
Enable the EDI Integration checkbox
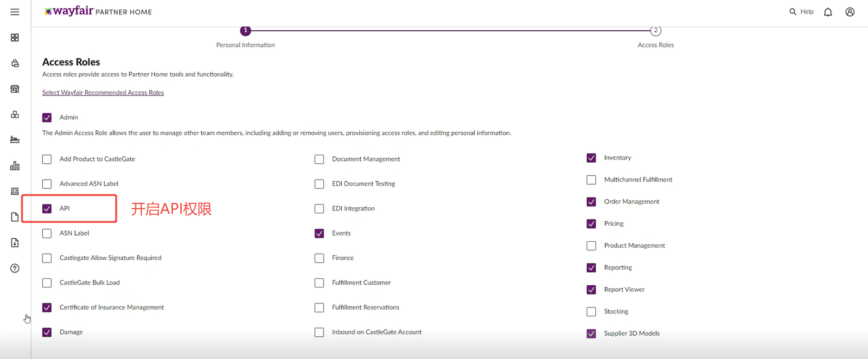pyautogui.click(x=319, y=209)
